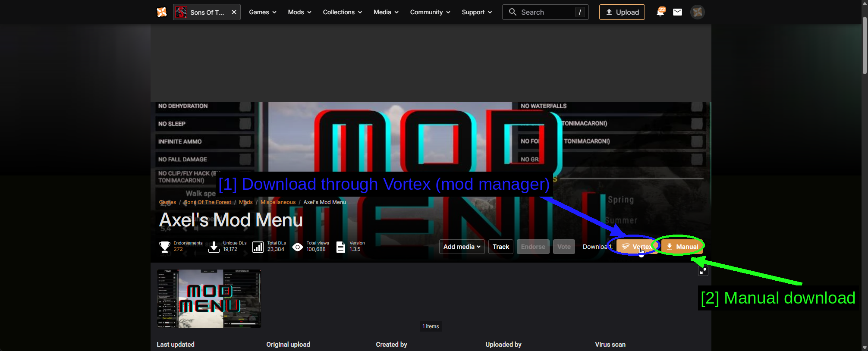Open the Add media dropdown

pos(462,247)
